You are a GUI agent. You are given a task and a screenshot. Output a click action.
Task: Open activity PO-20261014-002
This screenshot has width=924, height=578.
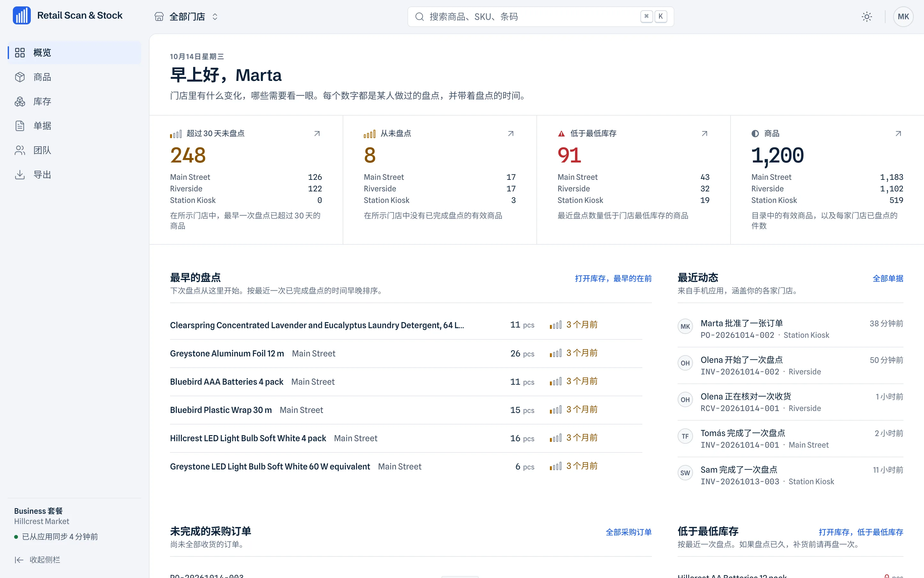click(x=790, y=329)
